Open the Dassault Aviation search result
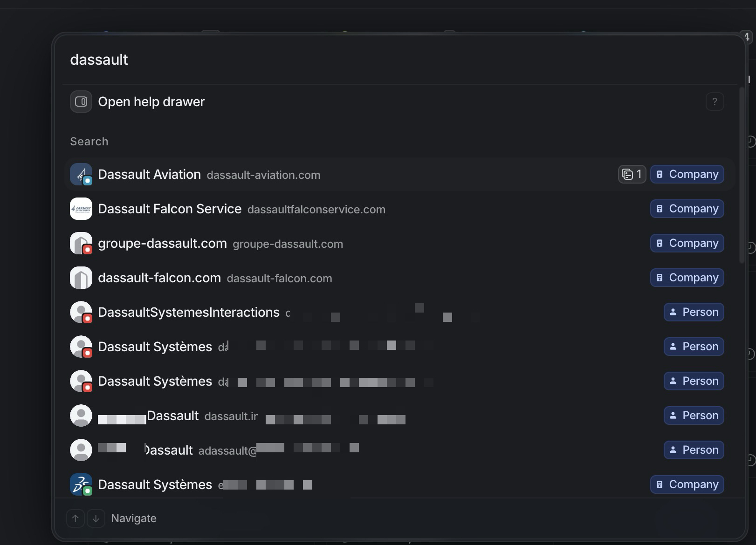The image size is (756, 545). click(x=399, y=175)
